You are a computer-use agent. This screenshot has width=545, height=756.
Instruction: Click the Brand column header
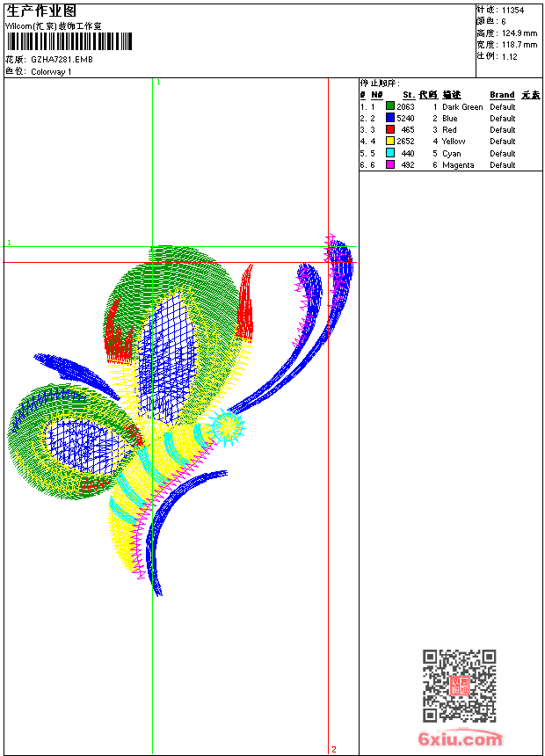502,95
